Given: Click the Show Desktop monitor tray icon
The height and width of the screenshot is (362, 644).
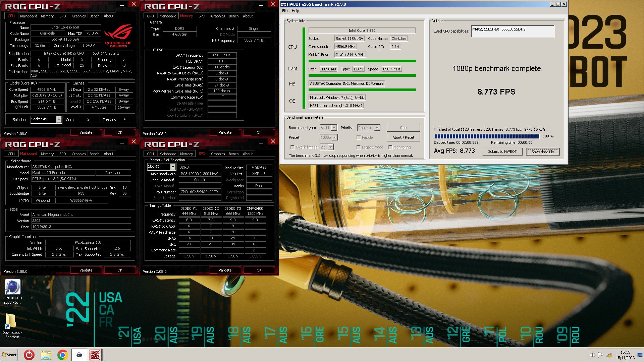Looking at the screenshot, I should pyautogui.click(x=640, y=355).
